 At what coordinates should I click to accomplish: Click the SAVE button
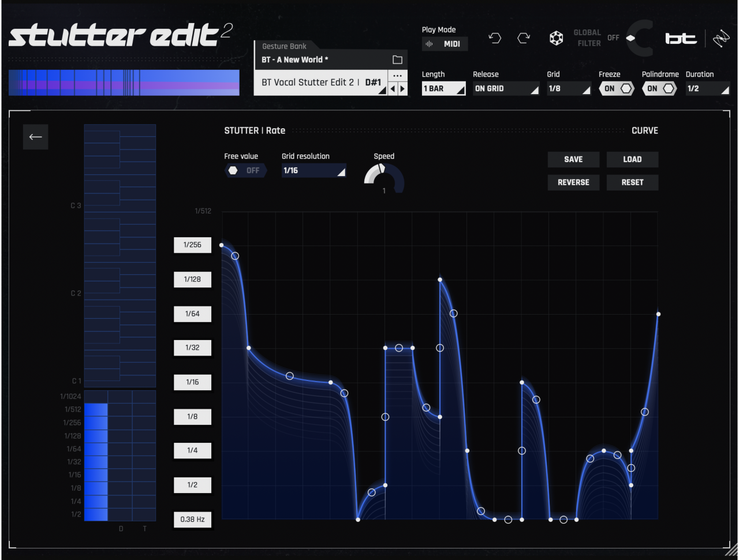point(573,159)
